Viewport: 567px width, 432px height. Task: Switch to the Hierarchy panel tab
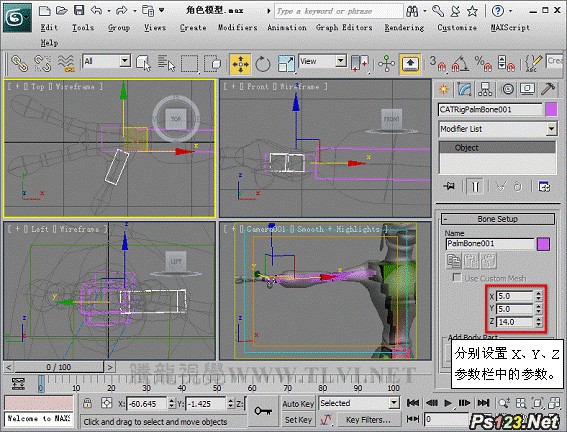pos(485,89)
